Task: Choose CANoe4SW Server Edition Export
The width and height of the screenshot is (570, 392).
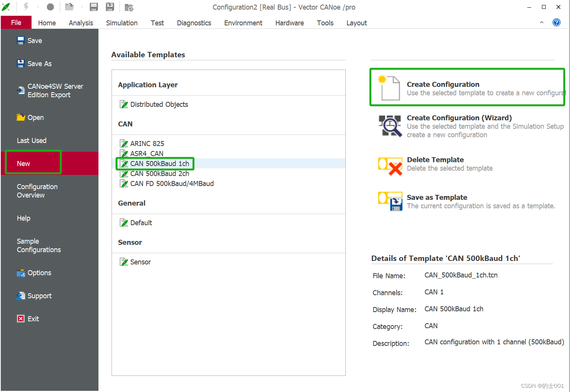Action: click(50, 91)
